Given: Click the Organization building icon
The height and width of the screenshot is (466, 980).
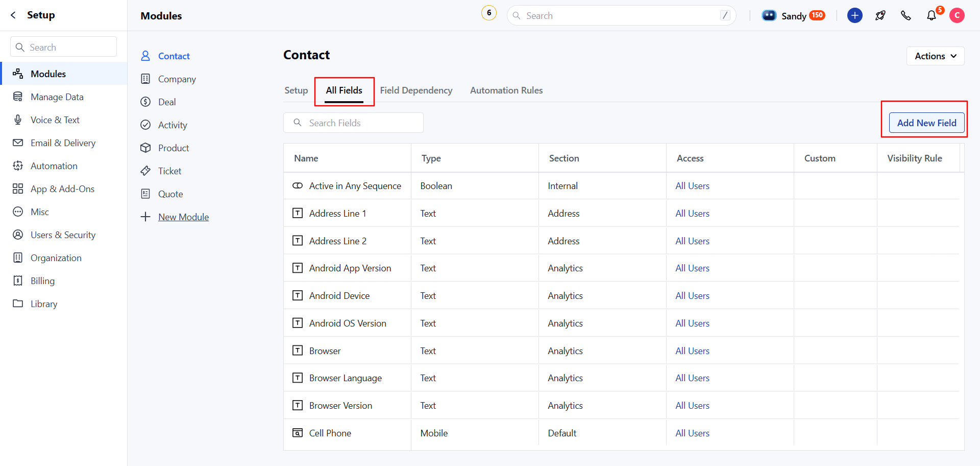Looking at the screenshot, I should point(18,258).
